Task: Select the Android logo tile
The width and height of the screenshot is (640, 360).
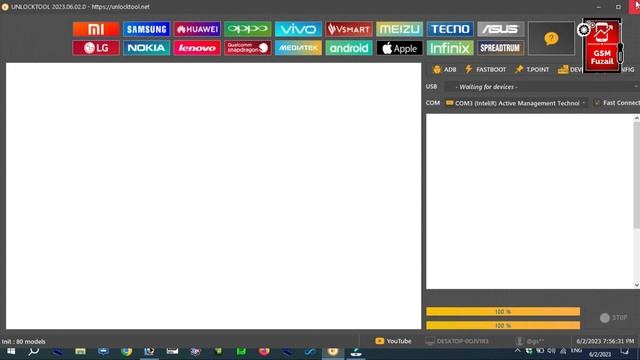Action: (349, 48)
